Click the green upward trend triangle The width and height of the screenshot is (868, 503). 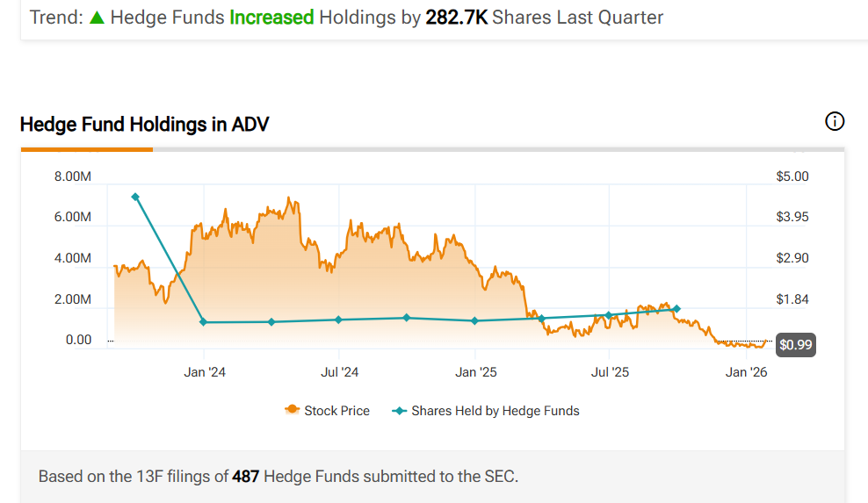[x=97, y=18]
